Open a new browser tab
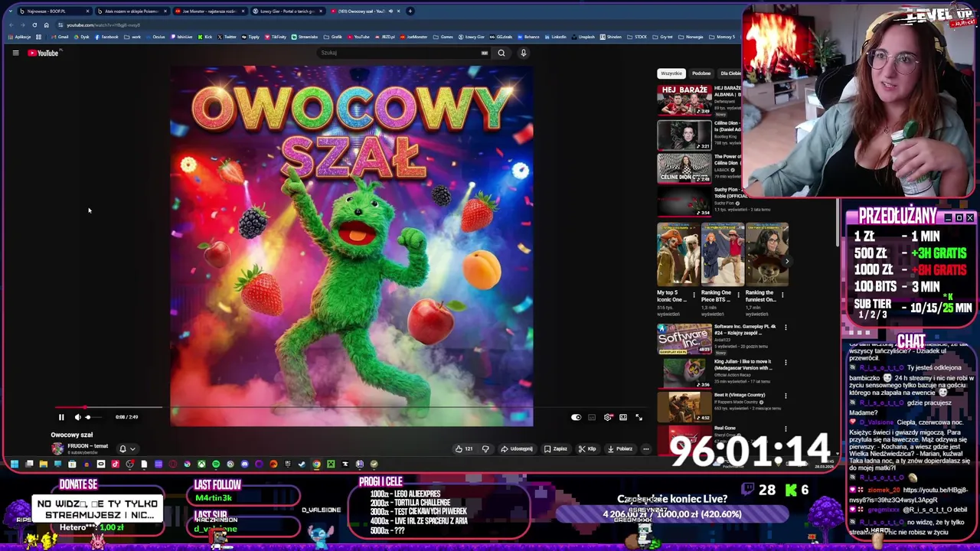980x551 pixels. pyautogui.click(x=410, y=11)
